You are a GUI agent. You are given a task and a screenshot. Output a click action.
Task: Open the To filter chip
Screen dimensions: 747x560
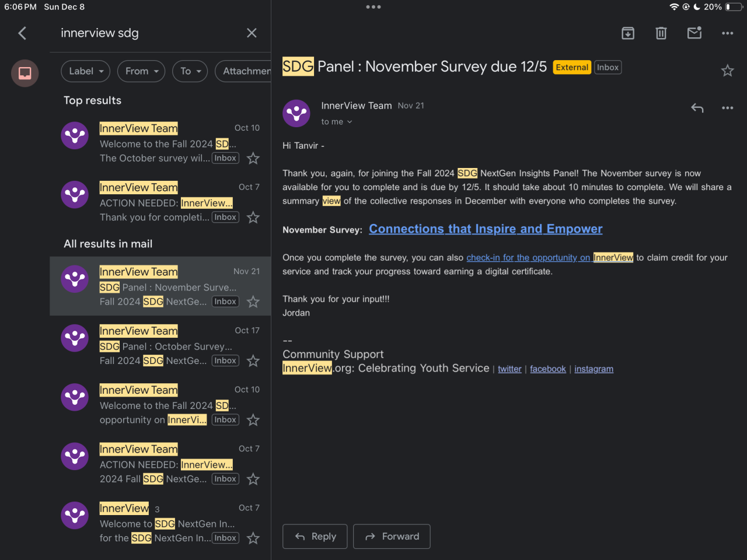point(190,71)
